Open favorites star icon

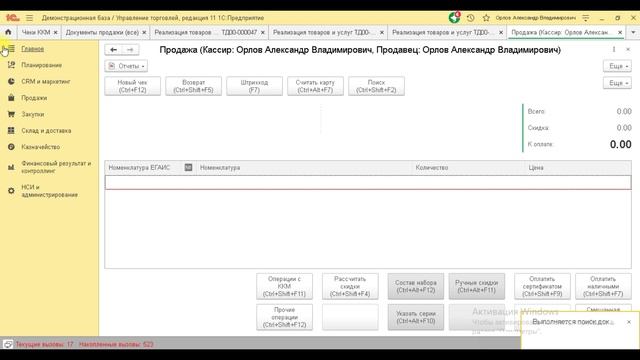pyautogui.click(x=486, y=18)
